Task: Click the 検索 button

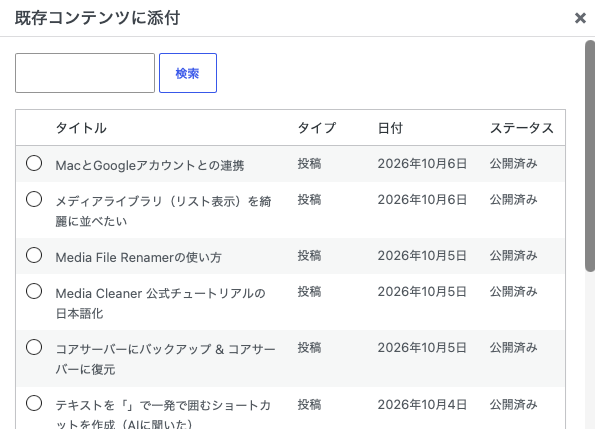Action: pos(188,73)
